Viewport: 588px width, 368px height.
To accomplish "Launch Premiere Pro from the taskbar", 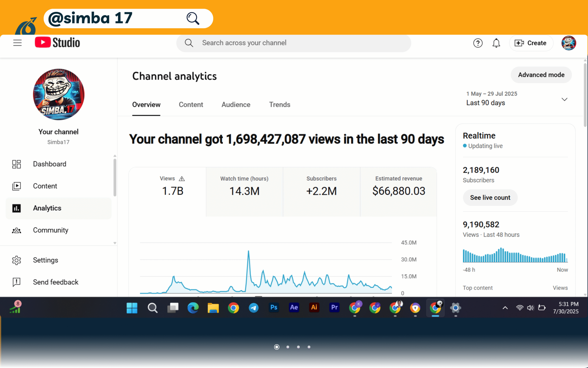I will (334, 308).
